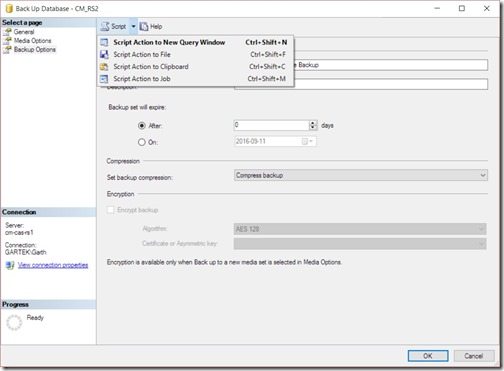
Task: Click the Media Options page icon
Action: point(7,41)
